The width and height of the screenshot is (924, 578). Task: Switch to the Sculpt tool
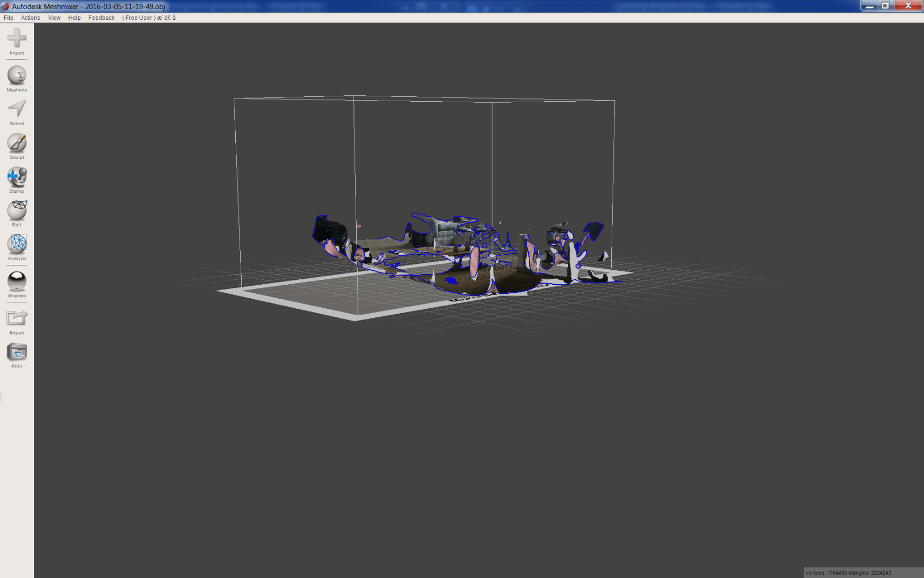17,145
